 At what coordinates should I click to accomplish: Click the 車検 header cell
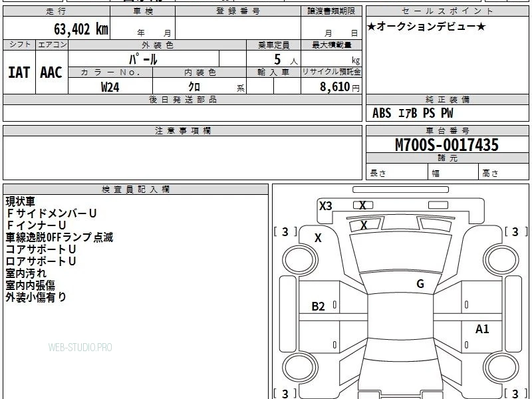click(x=143, y=11)
